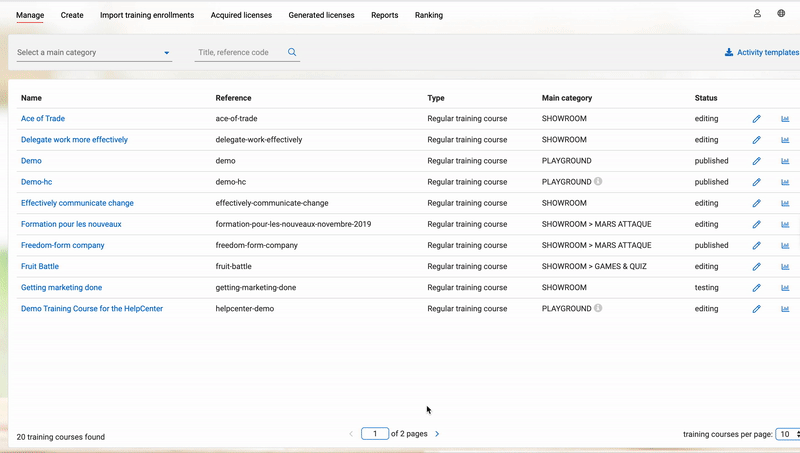Image resolution: width=800 pixels, height=453 pixels.
Task: Open the language globe icon
Action: pos(781,13)
